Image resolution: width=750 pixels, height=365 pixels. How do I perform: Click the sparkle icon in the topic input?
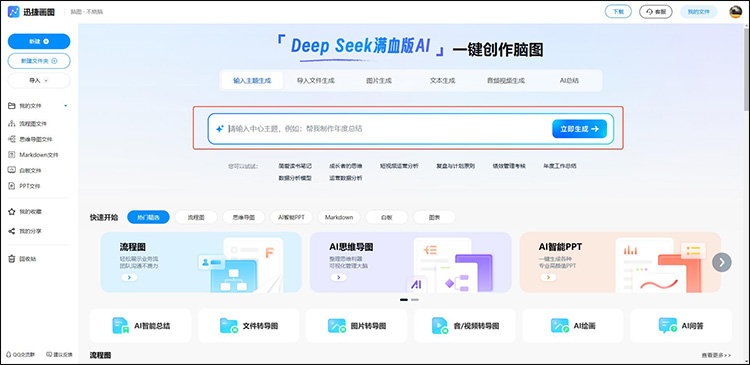tap(220, 129)
